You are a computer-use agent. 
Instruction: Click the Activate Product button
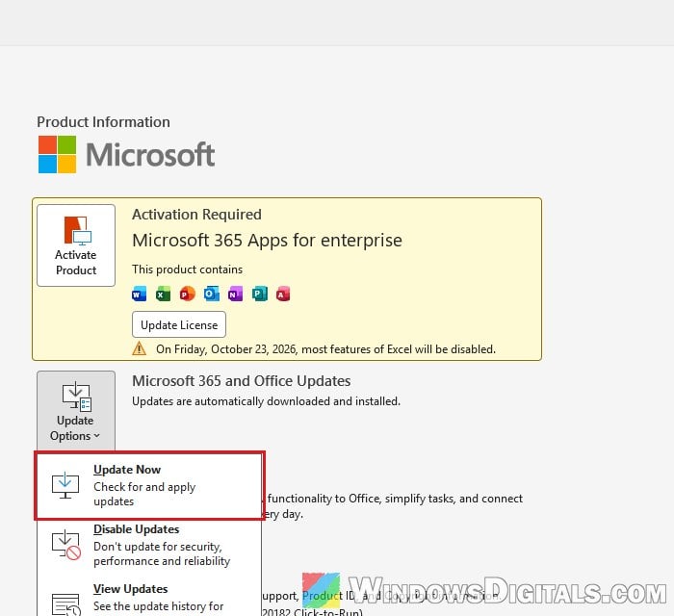coord(76,245)
